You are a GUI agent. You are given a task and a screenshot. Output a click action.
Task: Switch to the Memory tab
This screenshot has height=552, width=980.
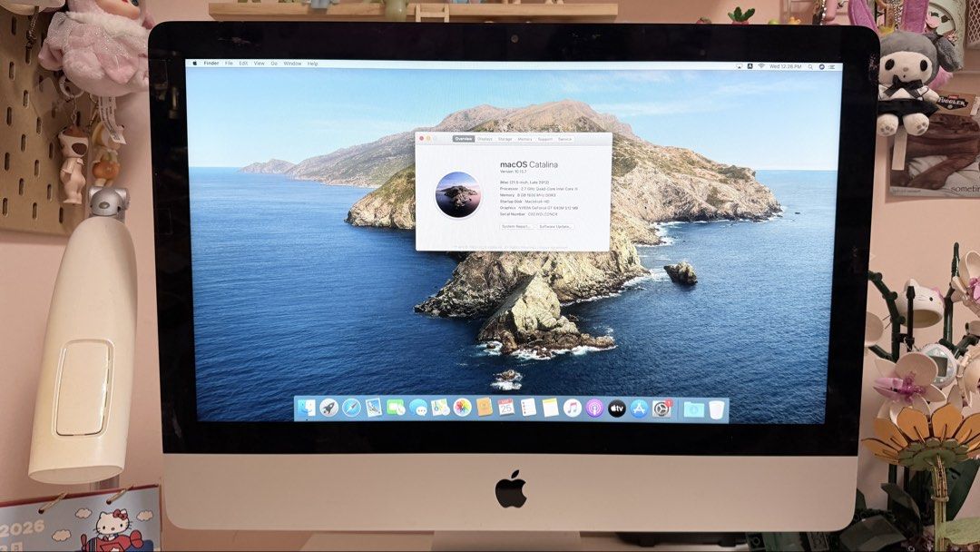pyautogui.click(x=525, y=139)
